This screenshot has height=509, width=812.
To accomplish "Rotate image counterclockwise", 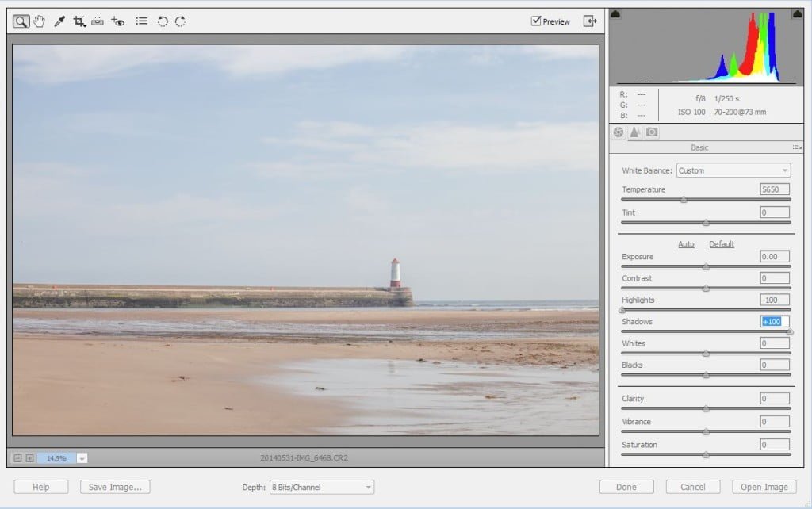I will (x=163, y=21).
